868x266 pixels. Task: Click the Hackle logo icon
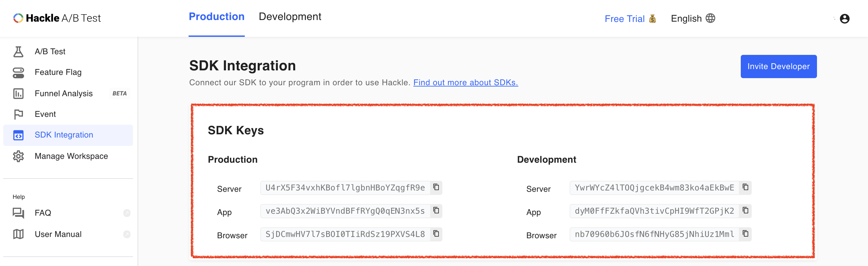coord(18,18)
